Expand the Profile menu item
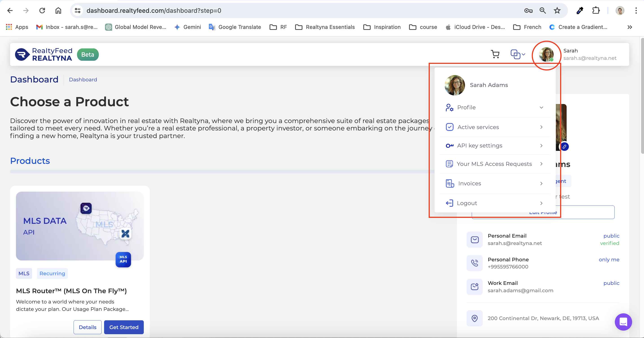Image resolution: width=644 pixels, height=338 pixels. [x=495, y=107]
